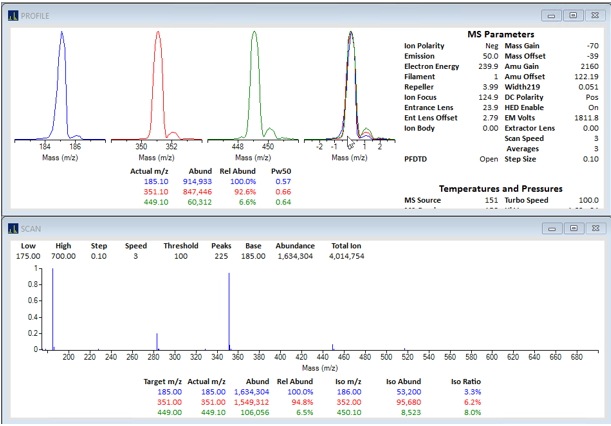Click the Threshold value 100
Image resolution: width=611 pixels, height=426 pixels.
(x=180, y=256)
